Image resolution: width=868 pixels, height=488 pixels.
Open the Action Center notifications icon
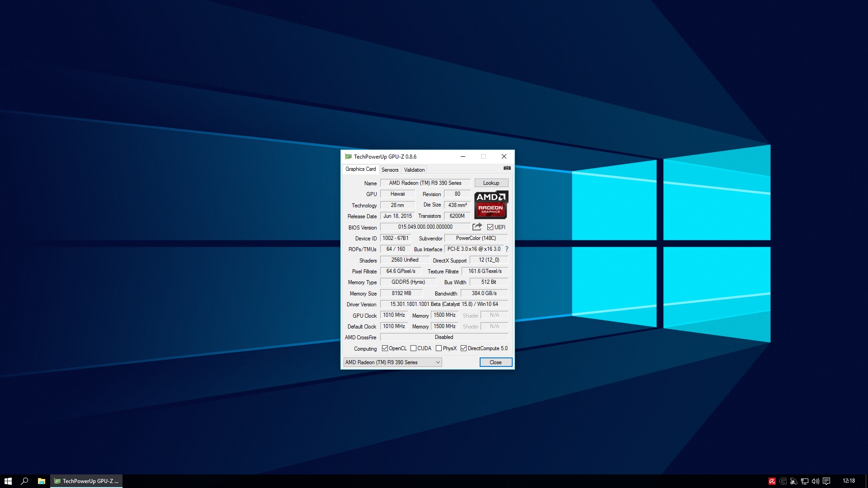(826, 481)
